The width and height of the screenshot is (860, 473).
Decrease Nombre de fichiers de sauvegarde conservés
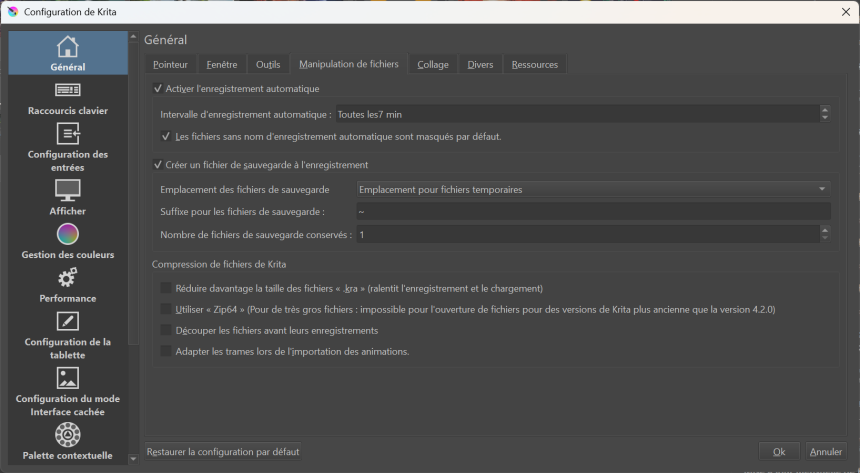coord(825,239)
